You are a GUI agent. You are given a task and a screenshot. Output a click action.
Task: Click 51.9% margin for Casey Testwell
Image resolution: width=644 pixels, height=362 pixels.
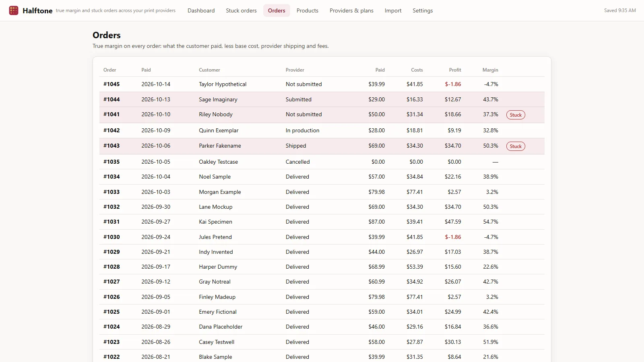[491, 342]
